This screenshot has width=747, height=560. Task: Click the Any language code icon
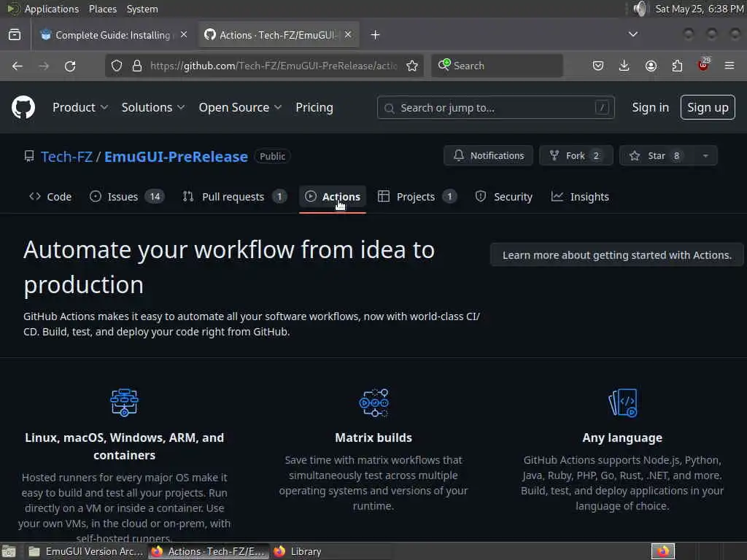(623, 402)
